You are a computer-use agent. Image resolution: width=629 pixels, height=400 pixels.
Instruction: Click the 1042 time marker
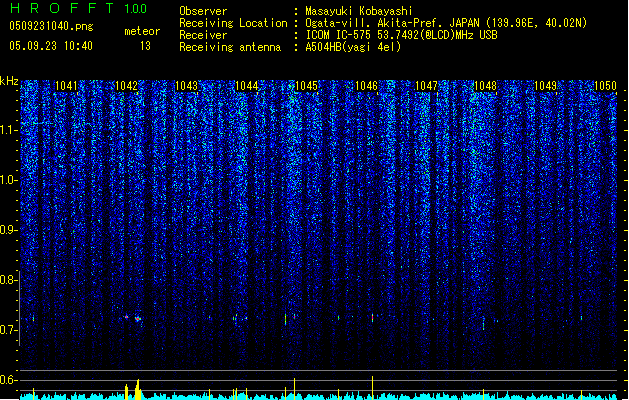coord(126,86)
